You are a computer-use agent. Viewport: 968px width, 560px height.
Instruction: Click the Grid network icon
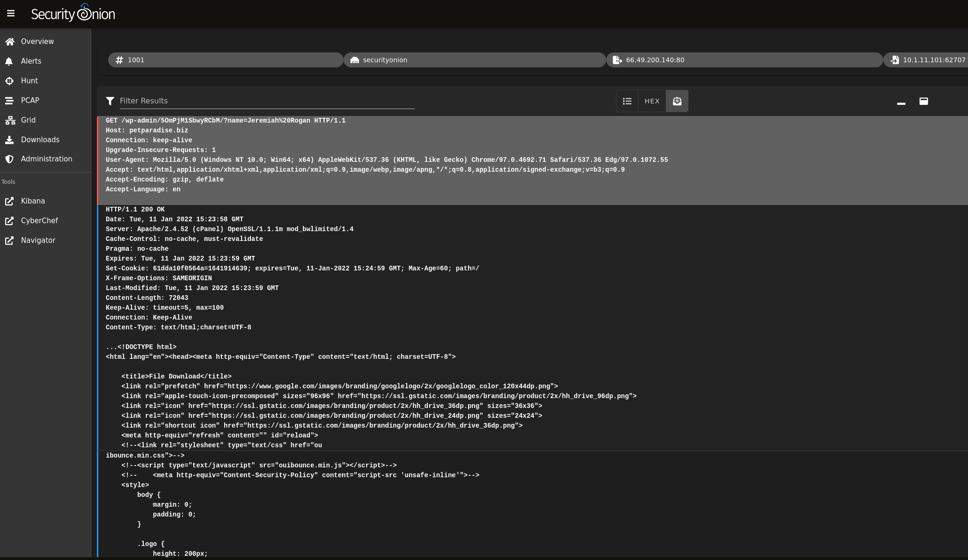point(10,120)
